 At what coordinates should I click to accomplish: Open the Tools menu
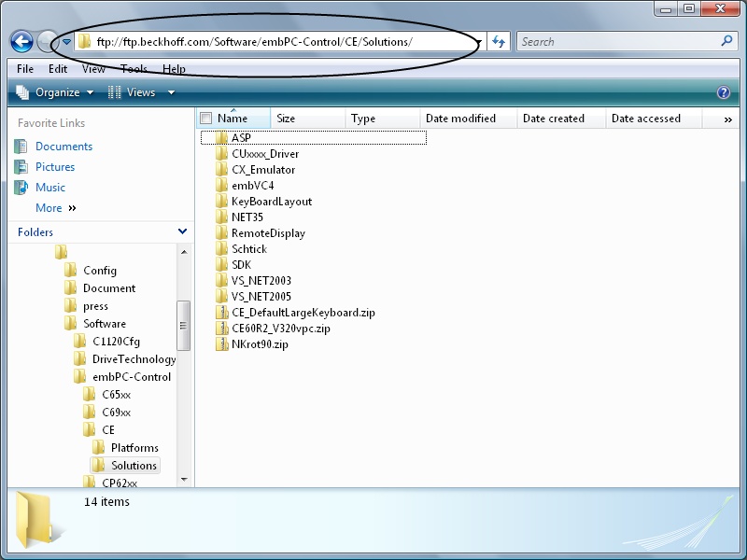134,69
